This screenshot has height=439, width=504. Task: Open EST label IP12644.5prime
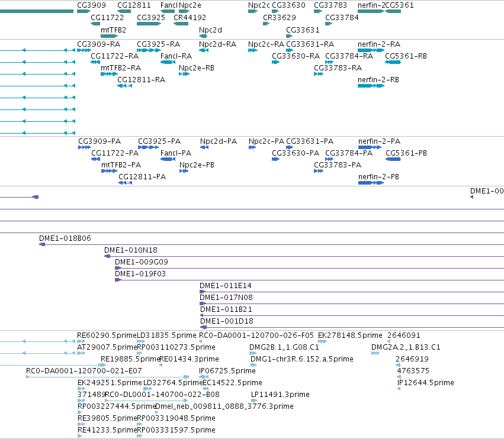coord(426,383)
